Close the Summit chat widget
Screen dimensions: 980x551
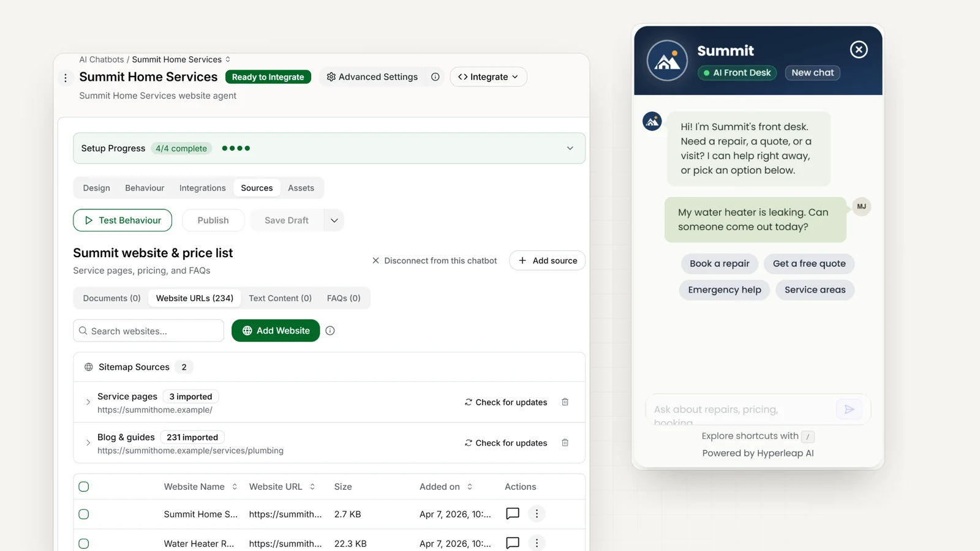859,50
